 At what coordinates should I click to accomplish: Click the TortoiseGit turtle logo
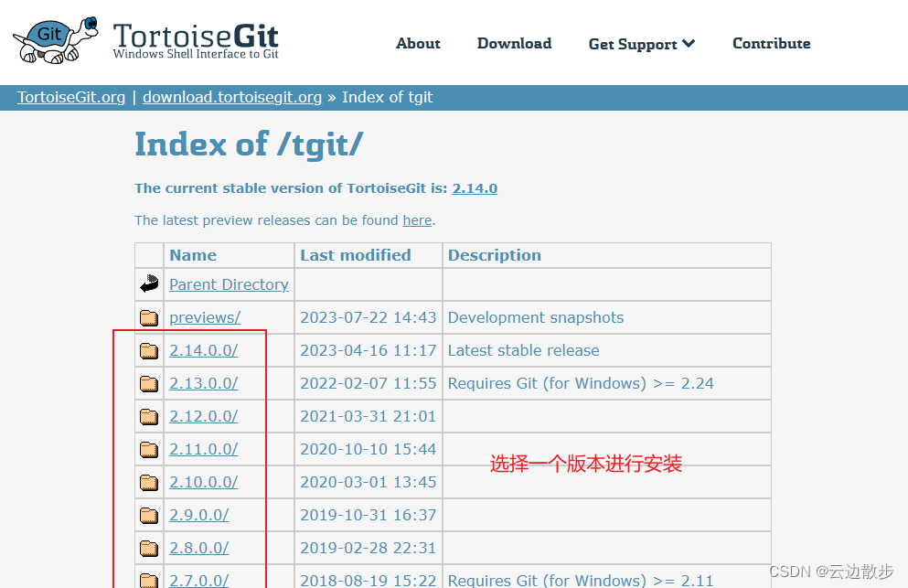[x=55, y=40]
